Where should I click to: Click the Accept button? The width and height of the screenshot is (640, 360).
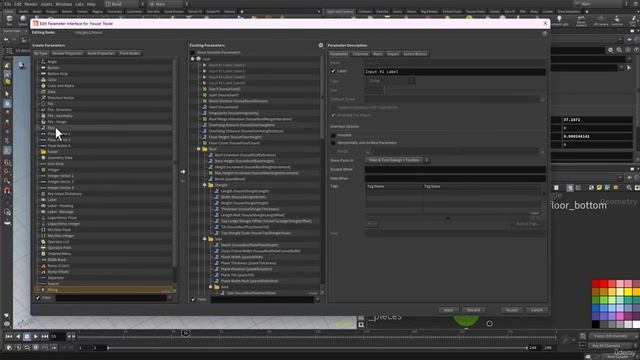(512, 310)
